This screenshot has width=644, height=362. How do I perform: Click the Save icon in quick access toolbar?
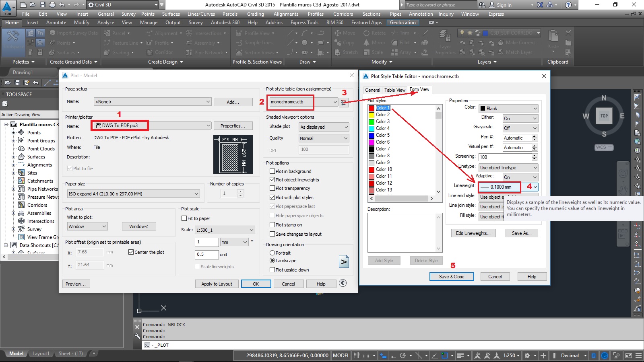[42, 5]
